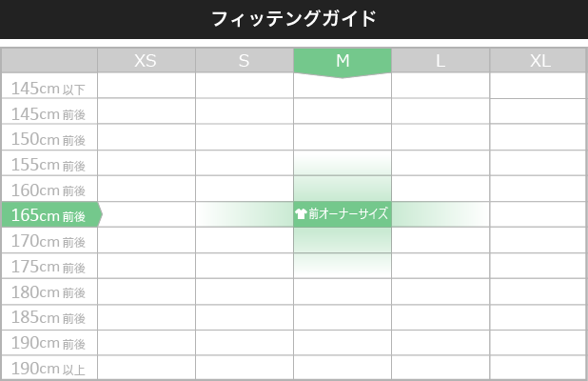Viewport: 588px width, 381px height.
Task: Select the XS size column header
Action: click(147, 61)
